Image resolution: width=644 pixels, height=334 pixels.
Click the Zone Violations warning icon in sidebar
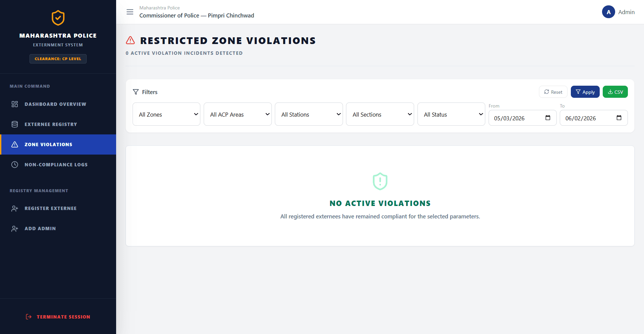pyautogui.click(x=15, y=144)
